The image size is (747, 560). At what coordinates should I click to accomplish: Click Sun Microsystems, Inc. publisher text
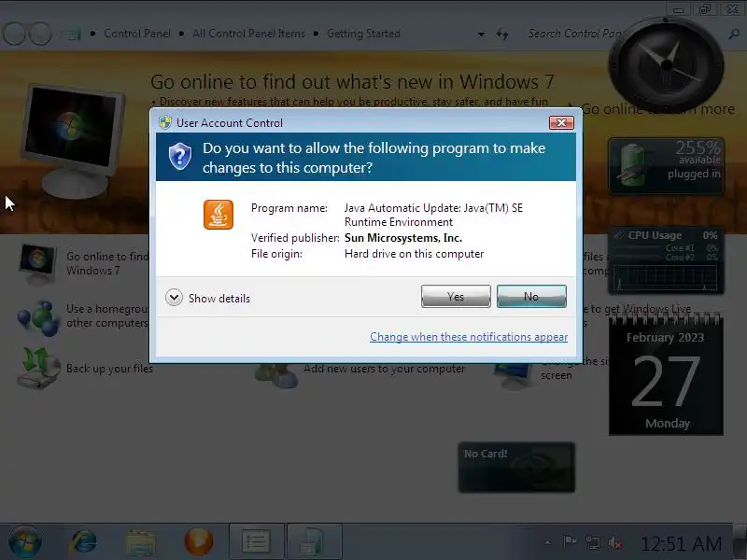click(x=403, y=238)
